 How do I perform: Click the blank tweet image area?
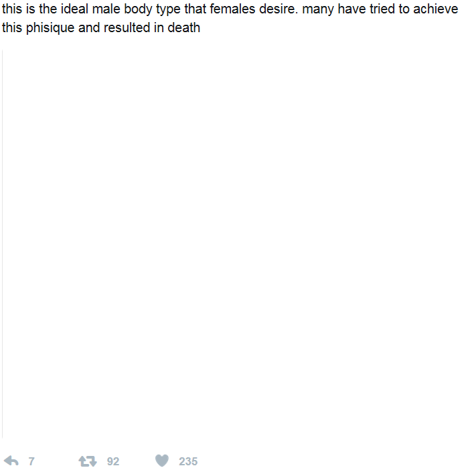point(237,244)
